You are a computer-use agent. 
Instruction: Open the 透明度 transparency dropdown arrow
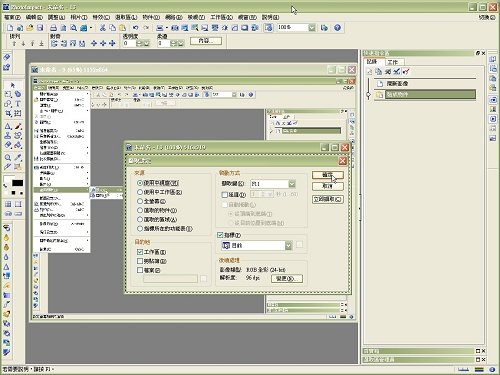tap(146, 43)
